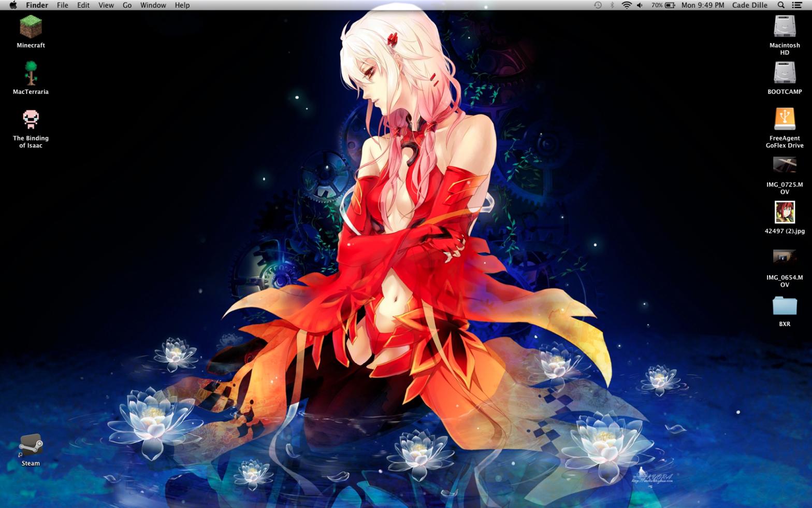Select the FreeAgent GoFlex Drive icon
This screenshot has height=508, width=812.
(785, 119)
